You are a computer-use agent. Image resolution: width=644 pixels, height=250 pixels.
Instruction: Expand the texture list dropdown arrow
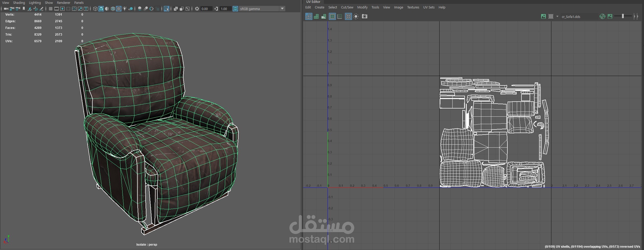tap(557, 17)
